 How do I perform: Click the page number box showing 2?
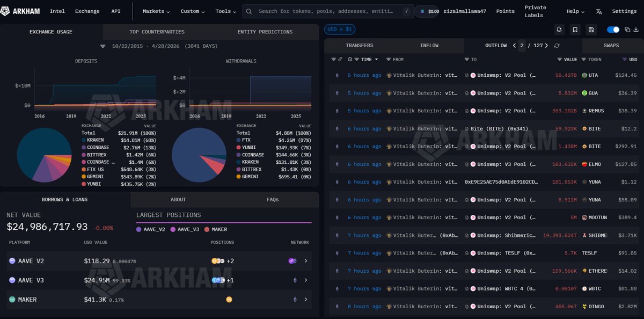click(x=522, y=46)
